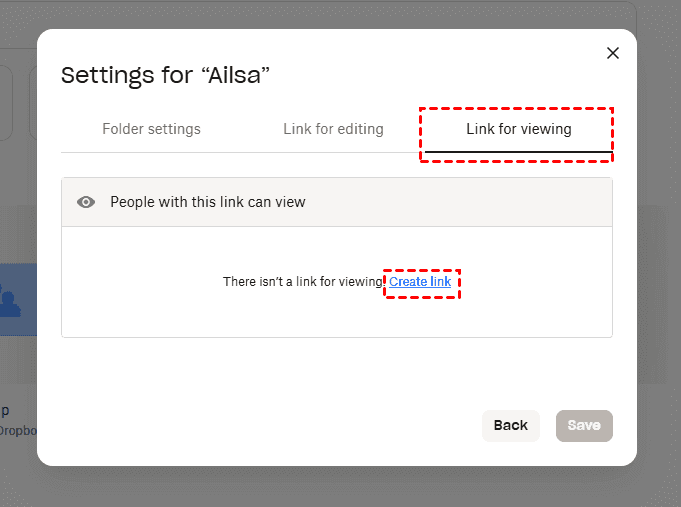Click the dimmed area below the dialog

[340, 487]
